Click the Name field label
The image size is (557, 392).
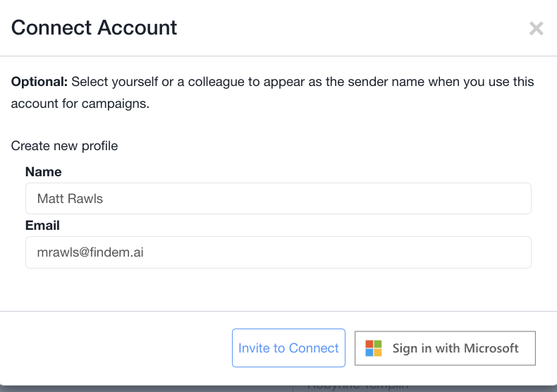click(x=43, y=172)
